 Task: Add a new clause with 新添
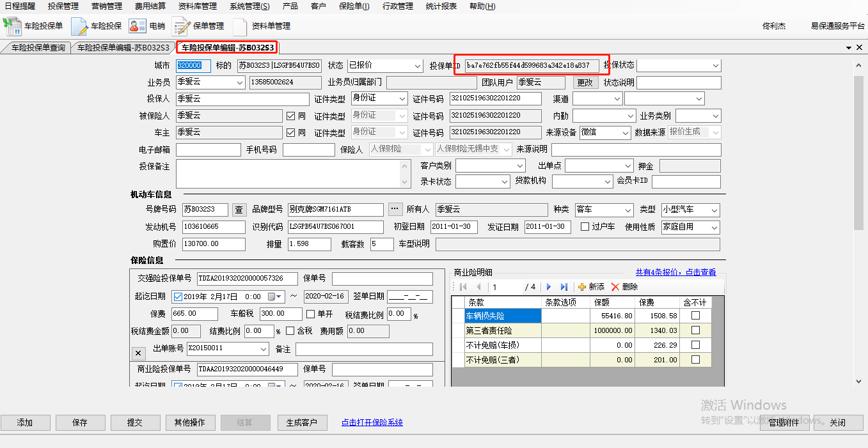pyautogui.click(x=591, y=287)
